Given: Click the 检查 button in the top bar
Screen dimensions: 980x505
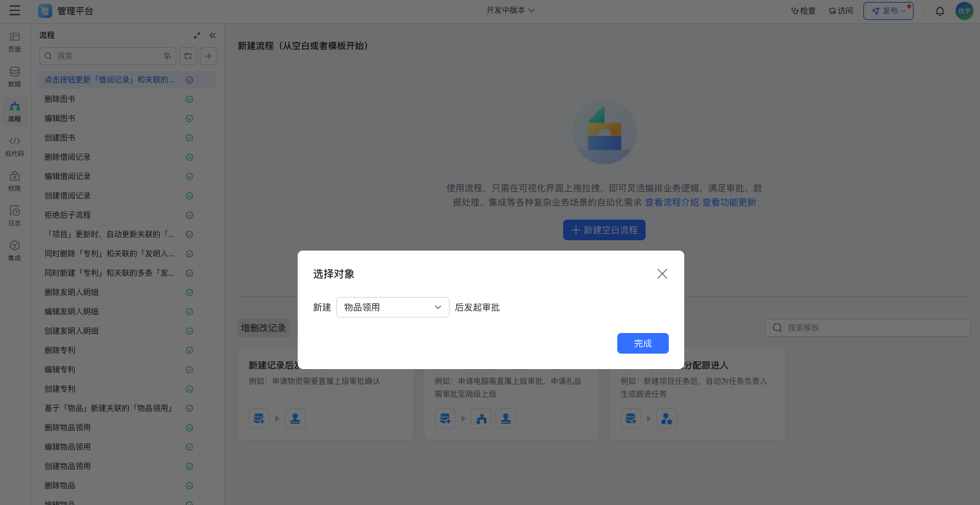Looking at the screenshot, I should click(803, 11).
